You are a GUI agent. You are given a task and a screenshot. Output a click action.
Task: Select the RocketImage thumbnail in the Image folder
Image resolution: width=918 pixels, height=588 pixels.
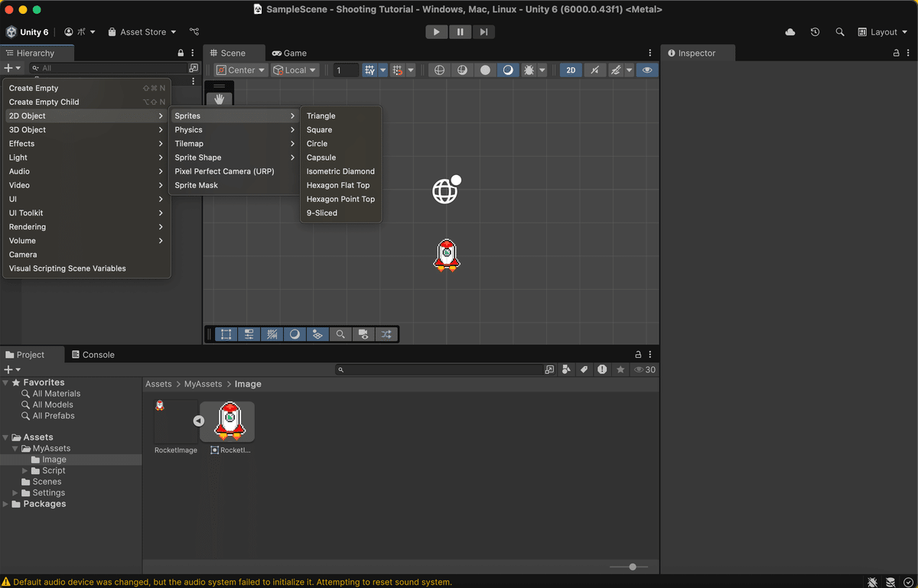(176, 421)
